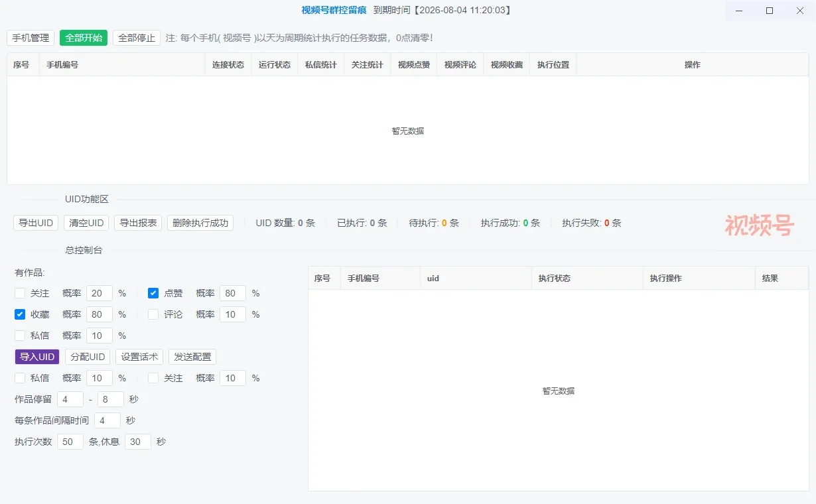The image size is (816, 504).
Task: Enable the 私信 checkbox below 导入UID button
Action: tap(20, 378)
